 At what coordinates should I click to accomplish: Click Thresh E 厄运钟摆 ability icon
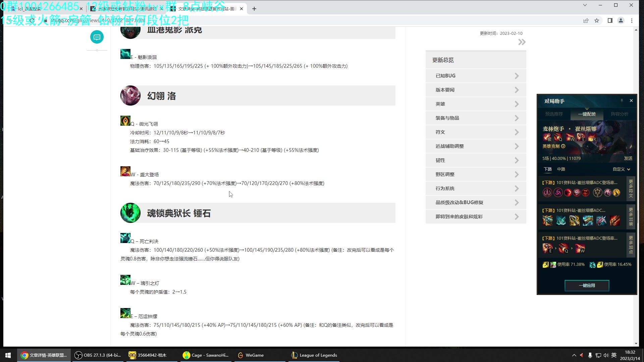pyautogui.click(x=125, y=313)
